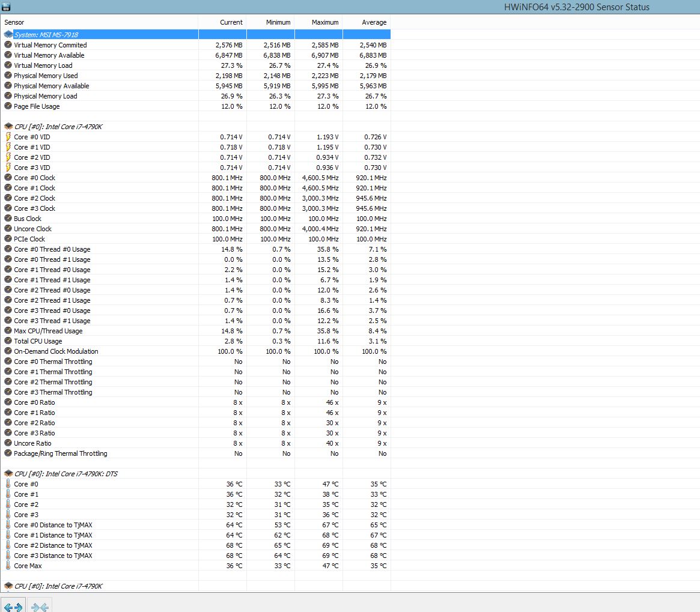Click the Core #1 VID row label
This screenshot has height=612, width=700.
(x=32, y=147)
